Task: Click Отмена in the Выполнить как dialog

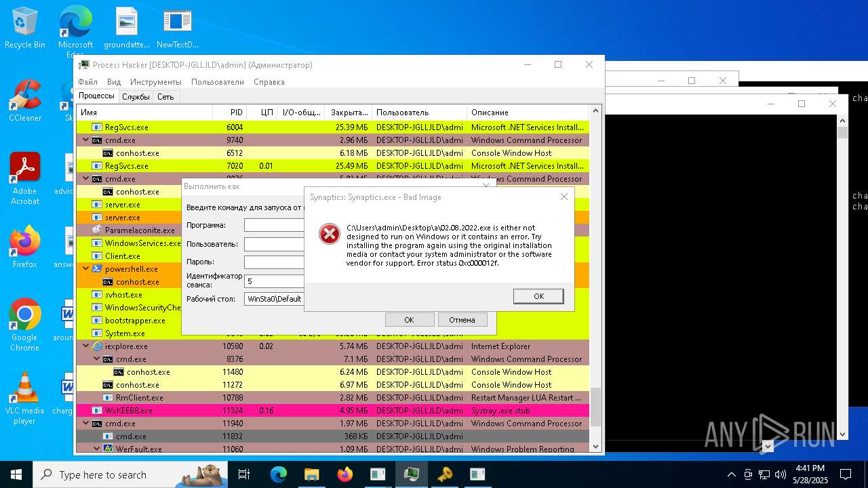Action: [x=462, y=320]
